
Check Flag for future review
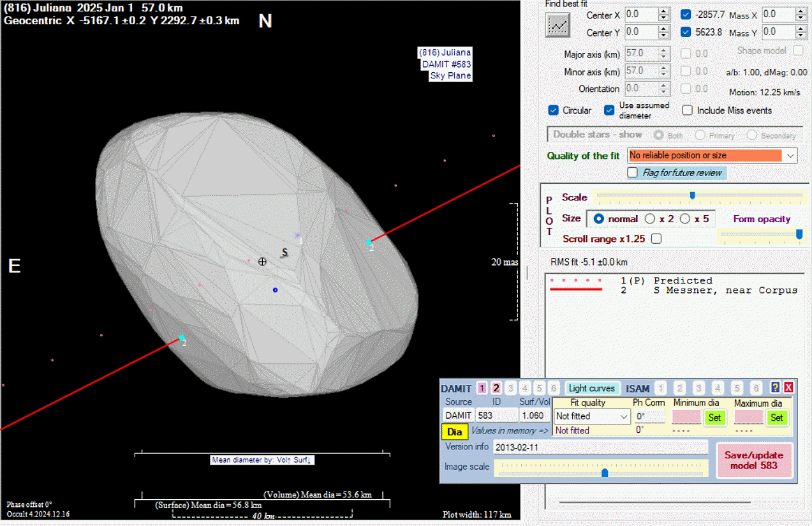(x=633, y=172)
